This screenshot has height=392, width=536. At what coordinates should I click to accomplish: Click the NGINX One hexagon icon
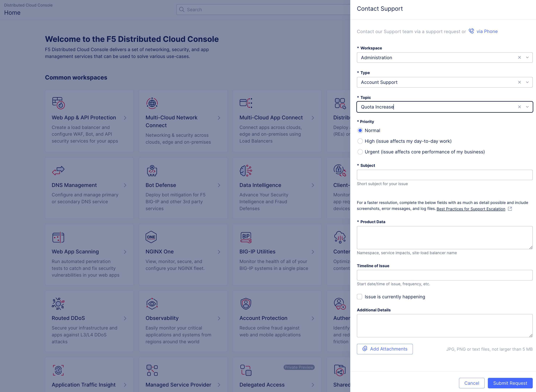(x=151, y=237)
